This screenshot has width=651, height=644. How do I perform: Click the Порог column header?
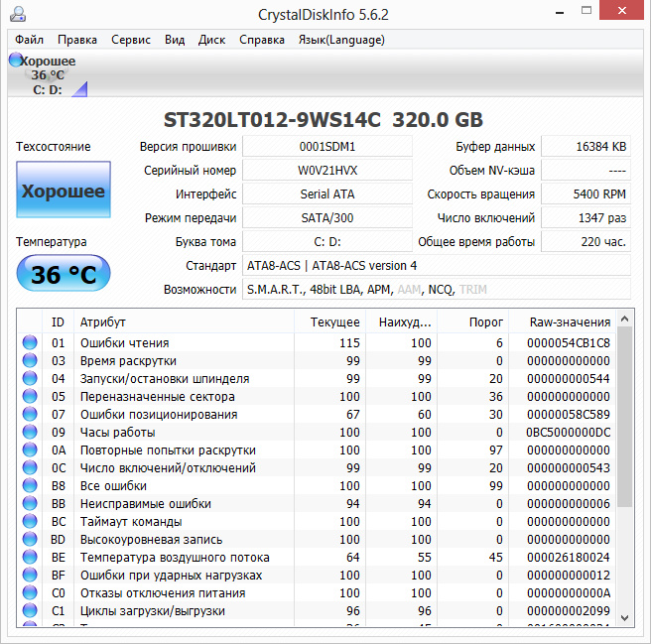(473, 322)
